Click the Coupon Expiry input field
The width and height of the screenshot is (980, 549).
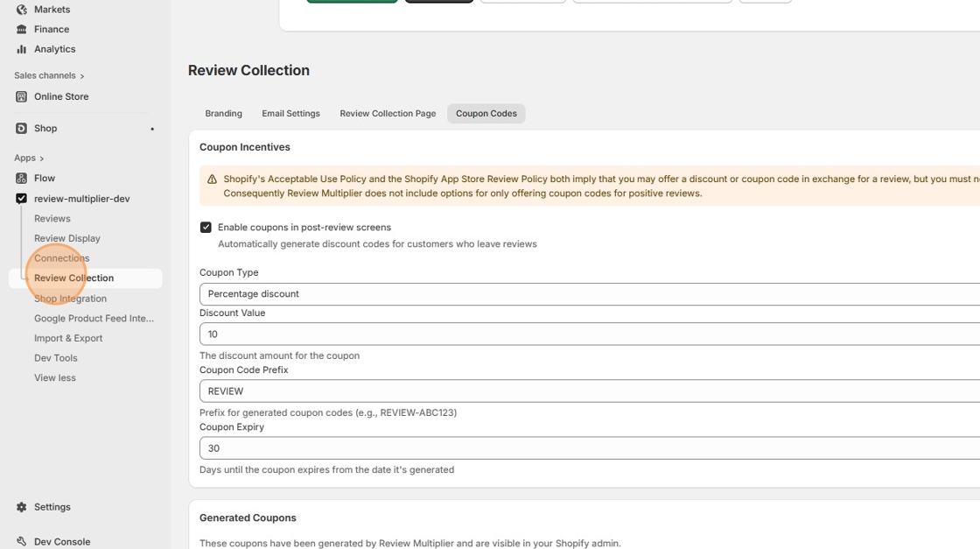coord(590,448)
